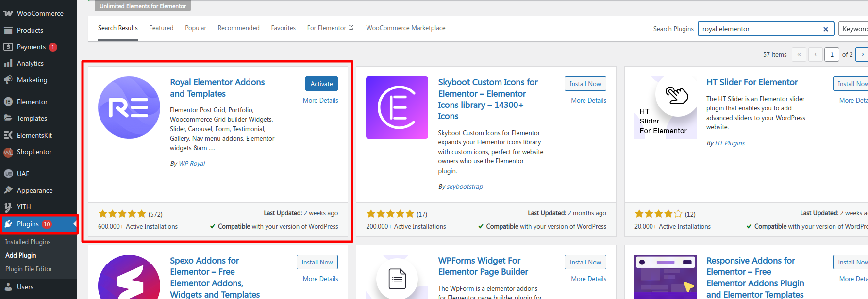Click the Appearance paintbrush icon
868x299 pixels.
8,190
